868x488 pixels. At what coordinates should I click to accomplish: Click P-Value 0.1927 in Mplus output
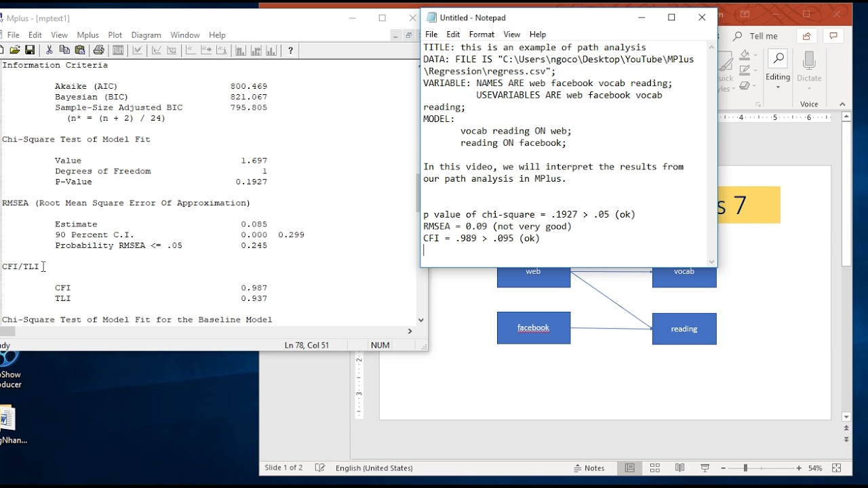tap(252, 182)
